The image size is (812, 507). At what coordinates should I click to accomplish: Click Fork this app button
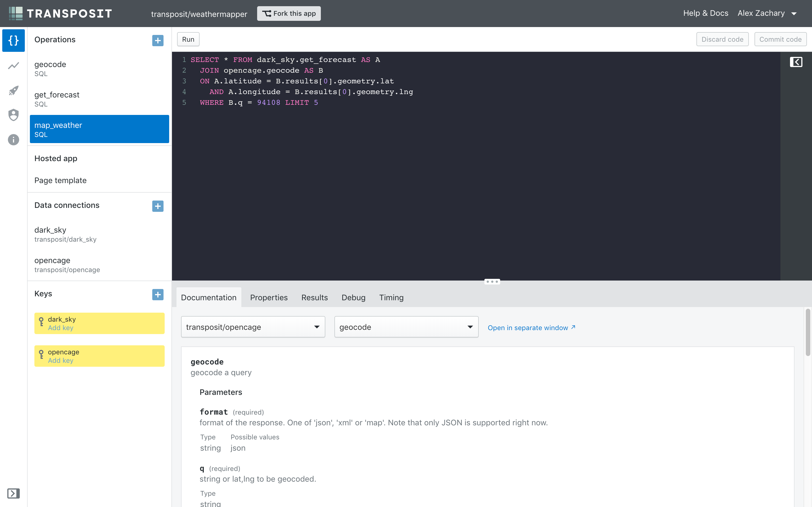point(289,14)
